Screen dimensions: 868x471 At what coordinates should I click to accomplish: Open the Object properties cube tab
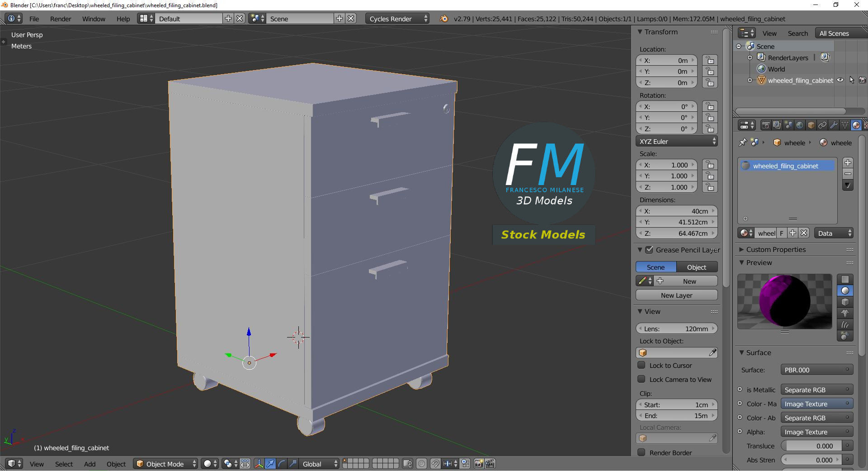coord(811,125)
